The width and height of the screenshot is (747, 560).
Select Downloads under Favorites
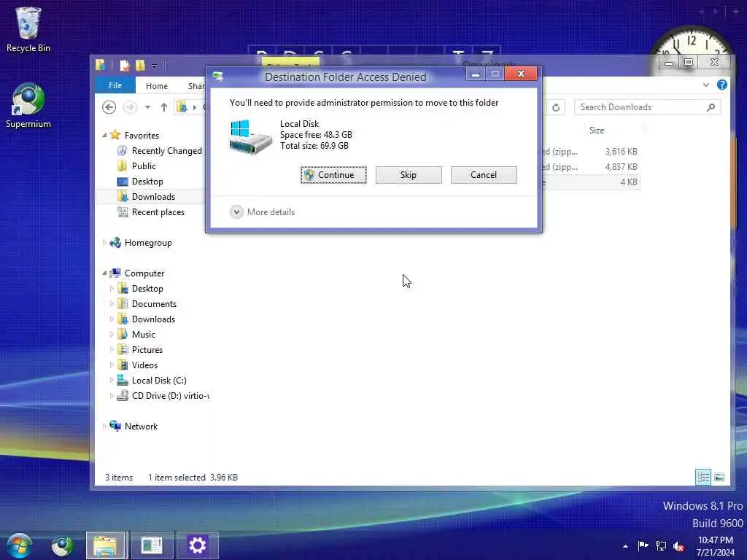tap(153, 197)
